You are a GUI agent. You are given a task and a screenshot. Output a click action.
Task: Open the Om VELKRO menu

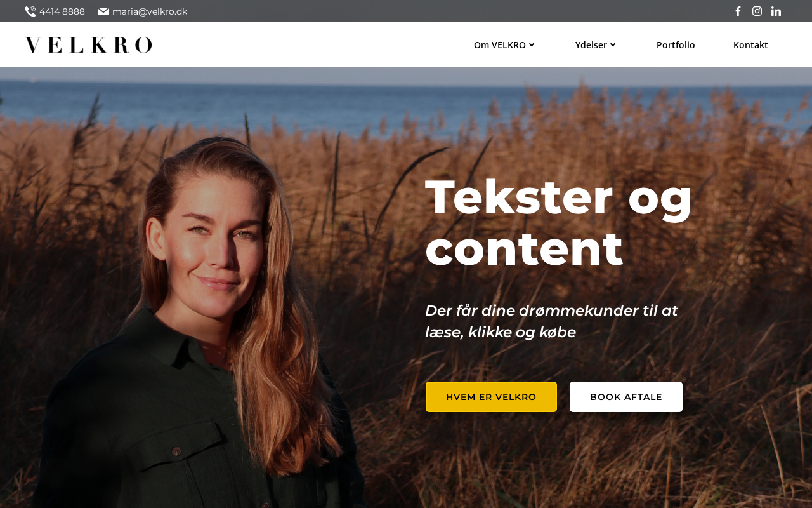[504, 45]
